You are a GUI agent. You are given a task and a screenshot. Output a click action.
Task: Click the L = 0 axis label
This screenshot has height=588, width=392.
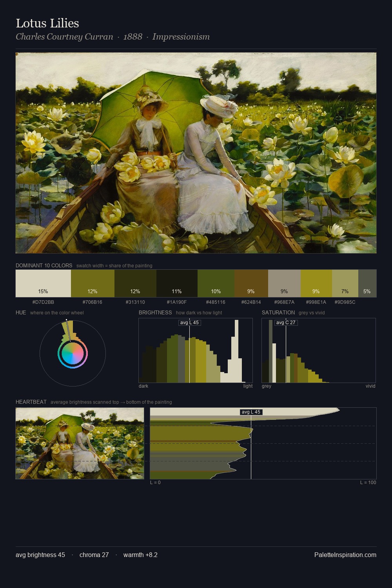point(155,483)
